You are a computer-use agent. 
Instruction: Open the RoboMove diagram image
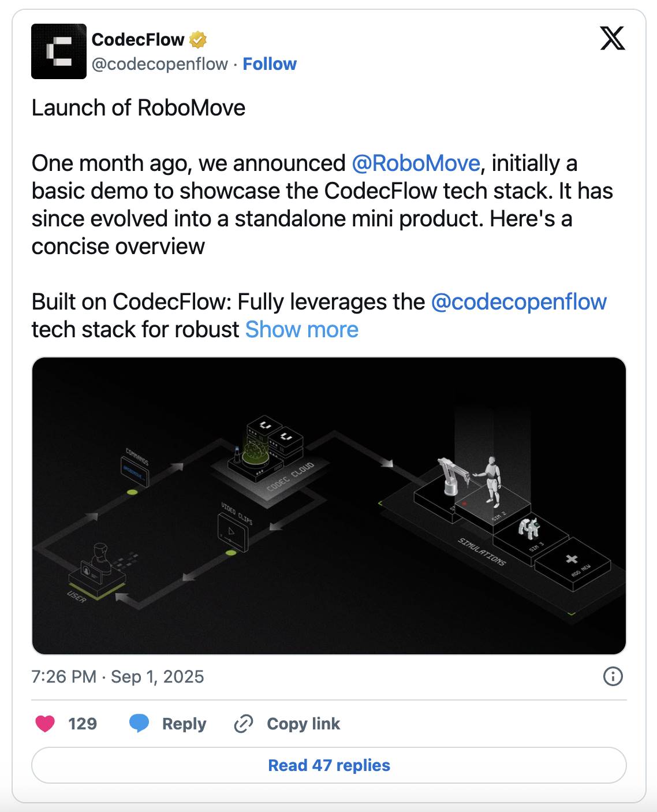[x=329, y=506]
